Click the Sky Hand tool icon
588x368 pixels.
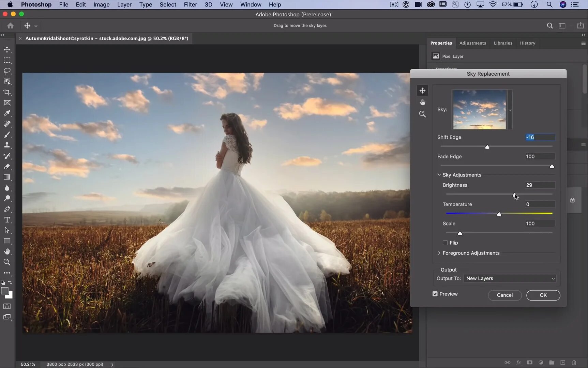422,102
